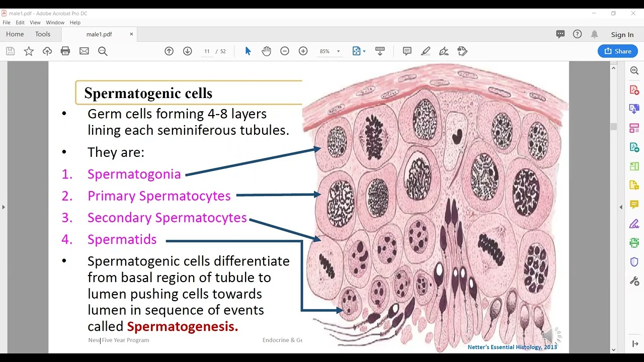Click the red word 'Spermatogenesis.'
This screenshot has height=362, width=644.
(x=183, y=326)
